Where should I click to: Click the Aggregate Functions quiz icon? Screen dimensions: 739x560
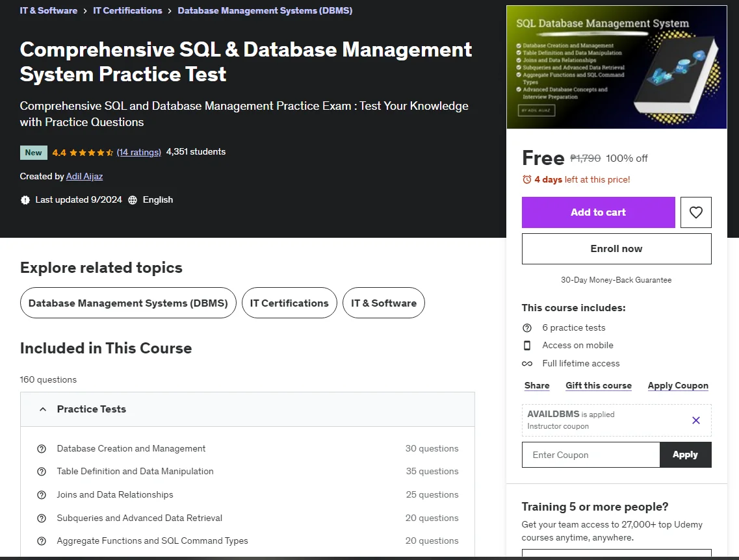pos(42,541)
